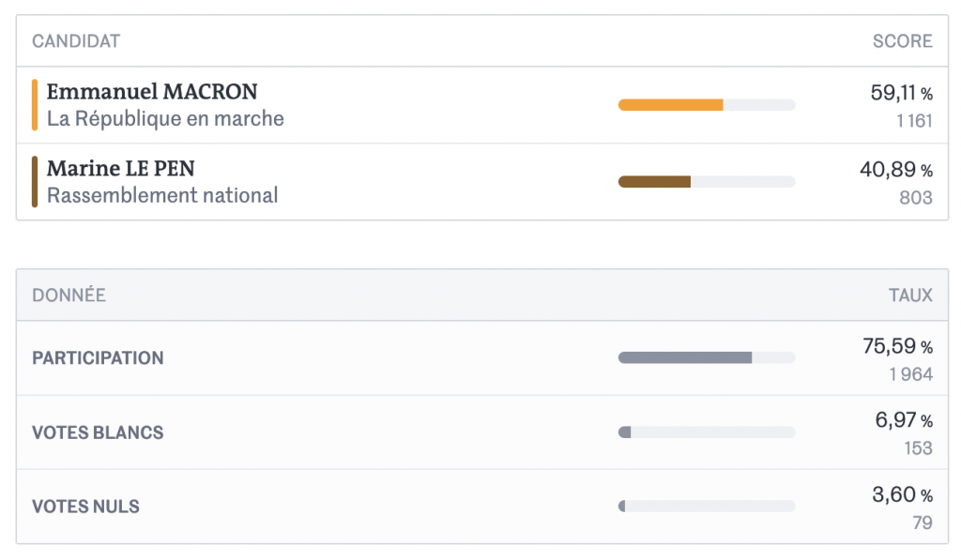Click the DONNÉE column header
The image size is (961, 560).
tap(69, 295)
